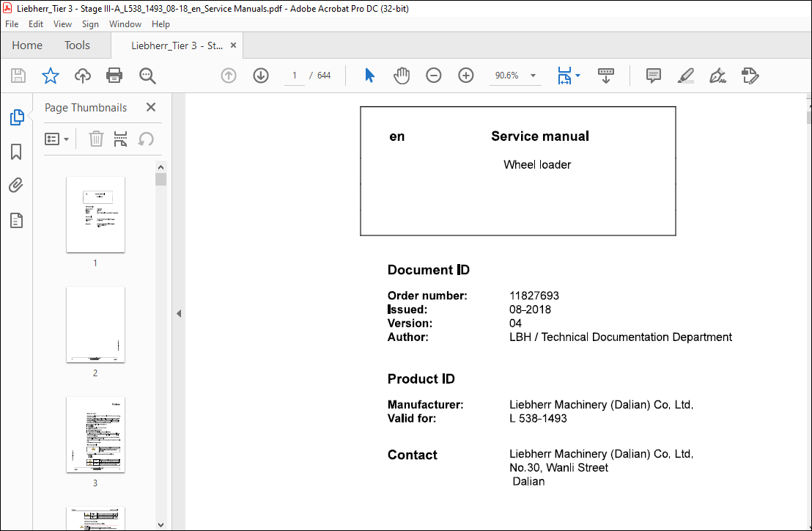Click thumbnail panel scroll down arrow
Image resolution: width=812 pixels, height=531 pixels.
click(x=160, y=525)
